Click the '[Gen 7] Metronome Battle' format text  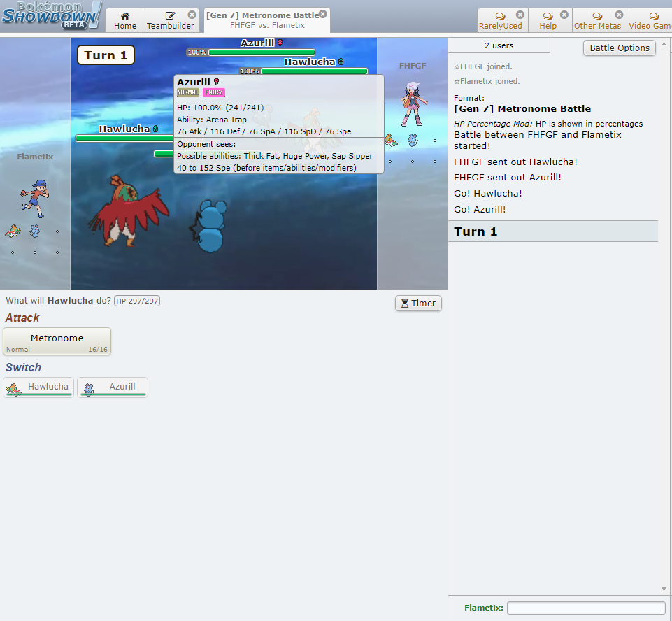pyautogui.click(x=522, y=109)
